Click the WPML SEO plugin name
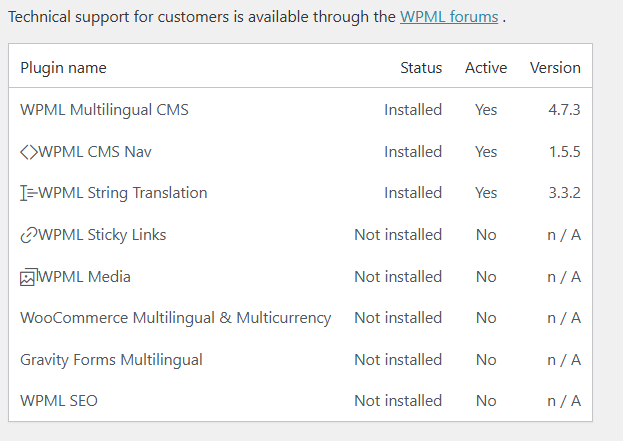The height and width of the screenshot is (441, 623). tap(59, 401)
